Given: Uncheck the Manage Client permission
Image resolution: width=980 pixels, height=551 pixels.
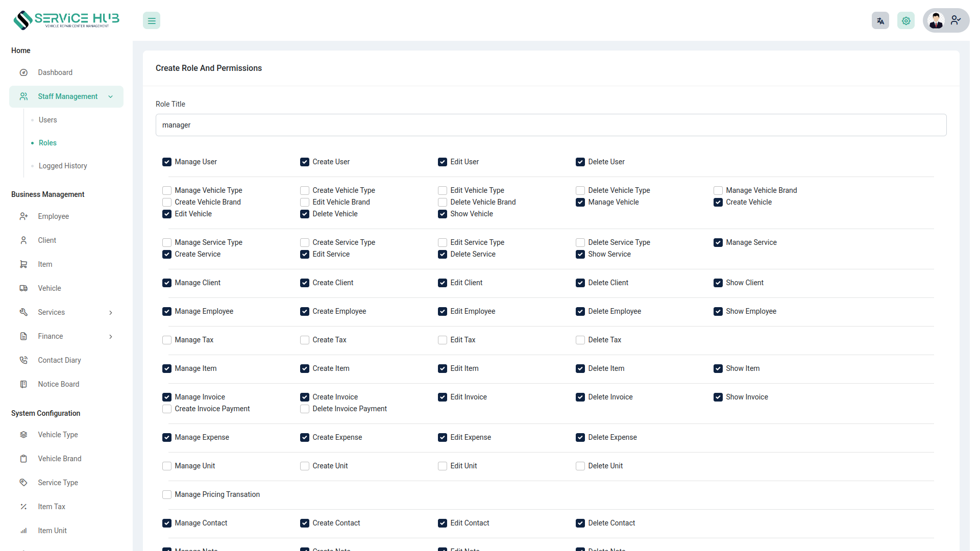Looking at the screenshot, I should tap(166, 283).
